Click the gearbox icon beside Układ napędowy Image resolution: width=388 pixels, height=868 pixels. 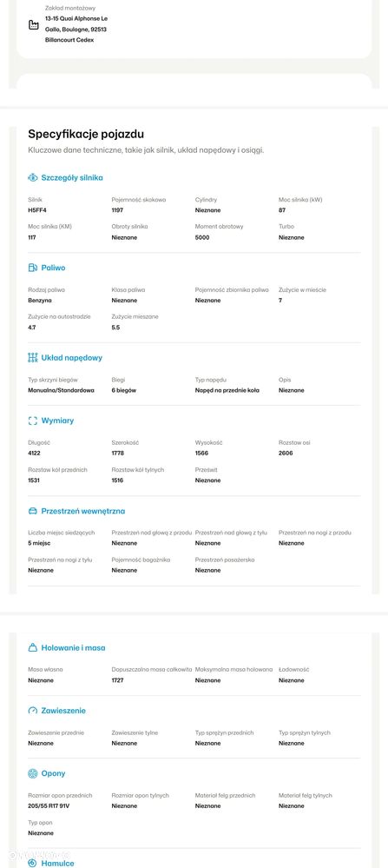point(33,358)
